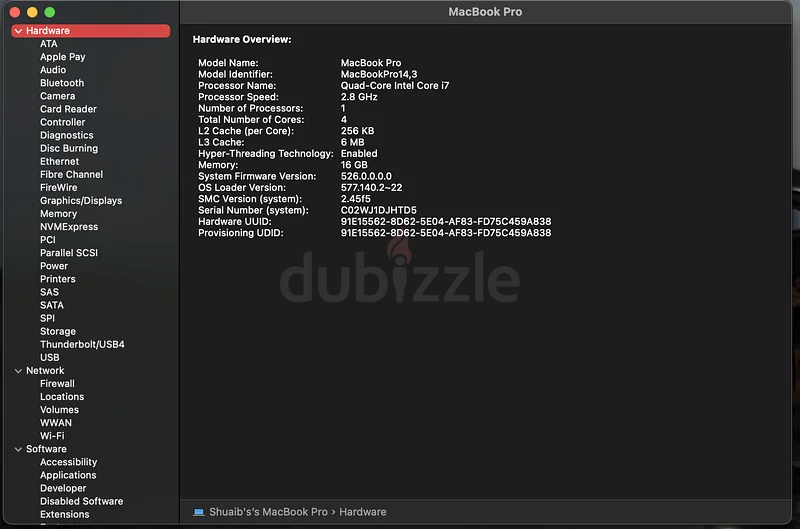Viewport: 800px width, 529px height.
Task: Select the Software category header
Action: click(46, 449)
